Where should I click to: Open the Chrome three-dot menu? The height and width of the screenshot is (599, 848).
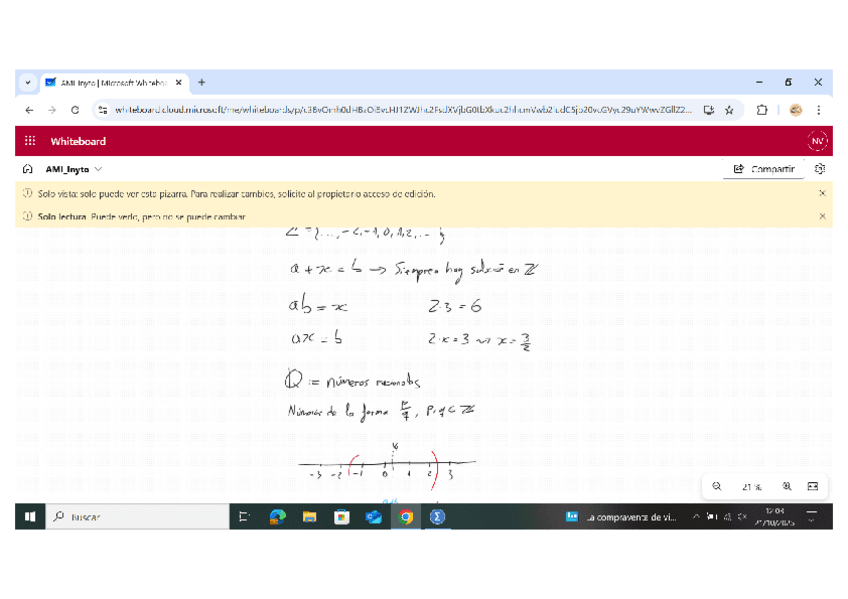click(819, 110)
